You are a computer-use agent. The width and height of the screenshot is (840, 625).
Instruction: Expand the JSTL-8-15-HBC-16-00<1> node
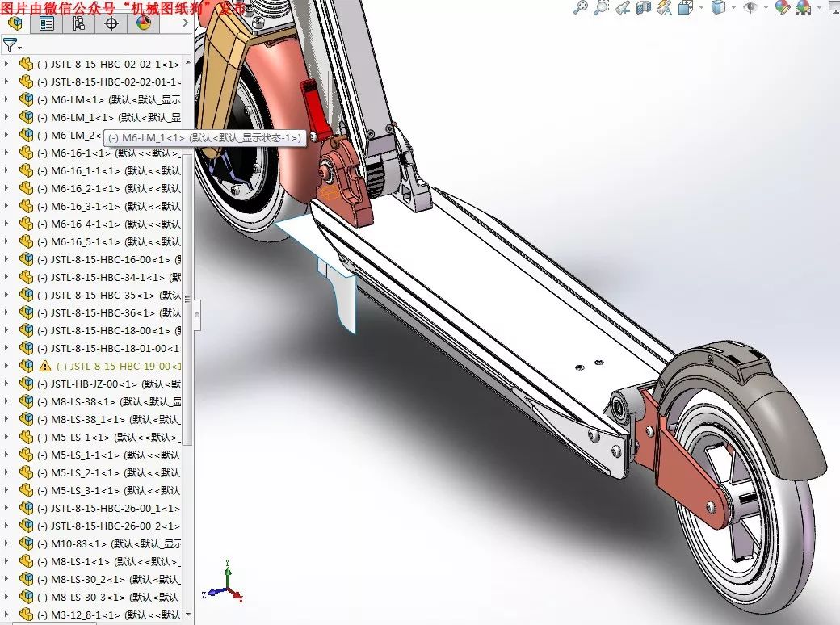[x=6, y=259]
